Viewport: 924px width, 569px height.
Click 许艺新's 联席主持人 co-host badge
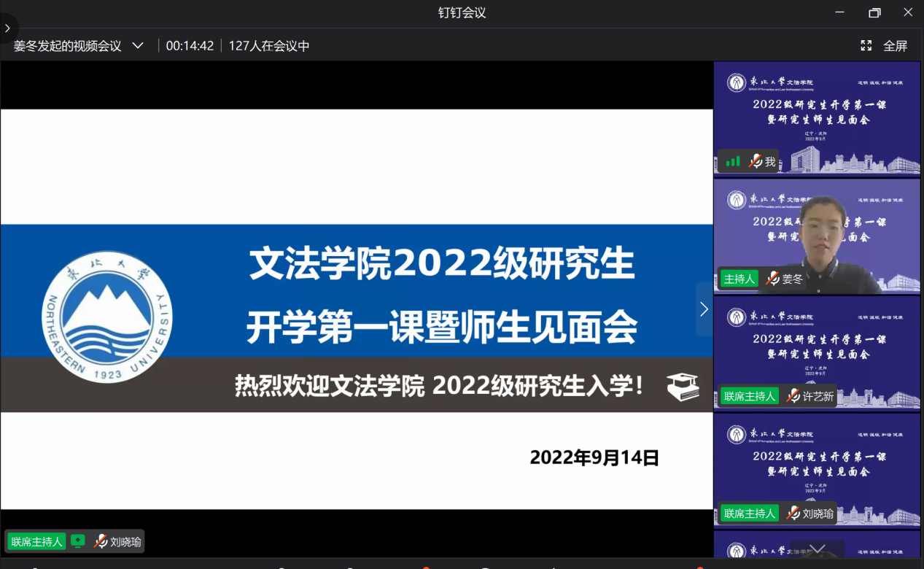click(749, 396)
